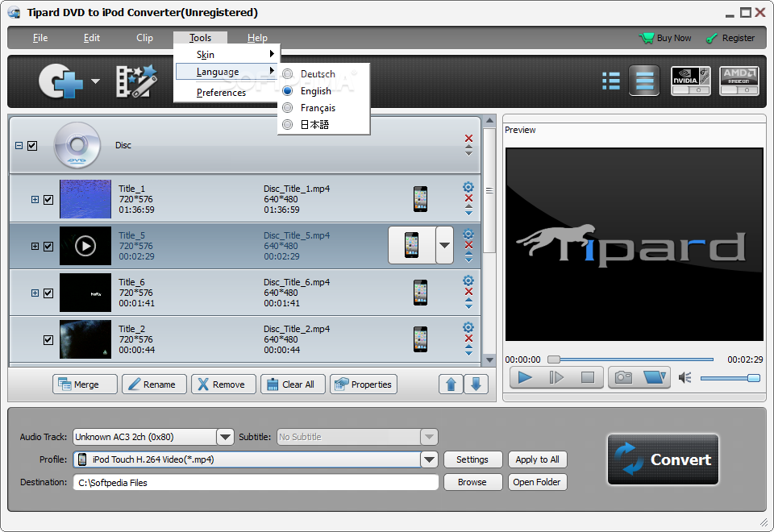774x532 pixels.
Task: Click the Merge button
Action: point(85,384)
